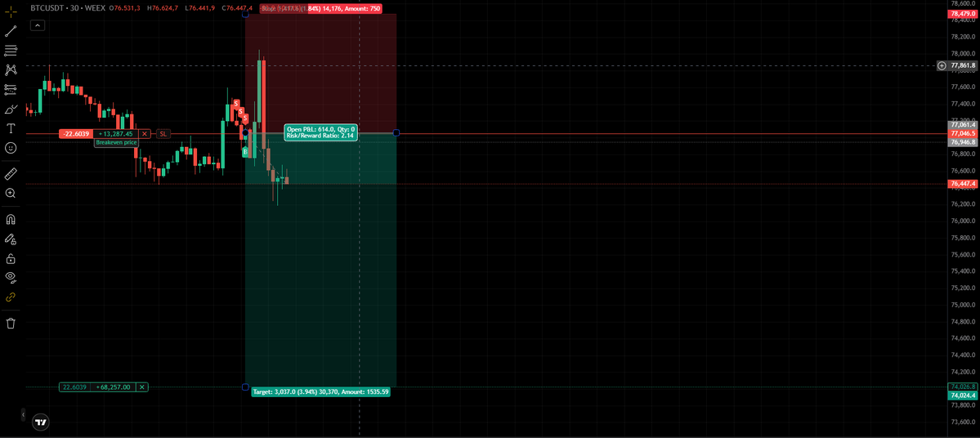
Task: Click the Open P&L Risk/Reward info box
Action: point(321,132)
